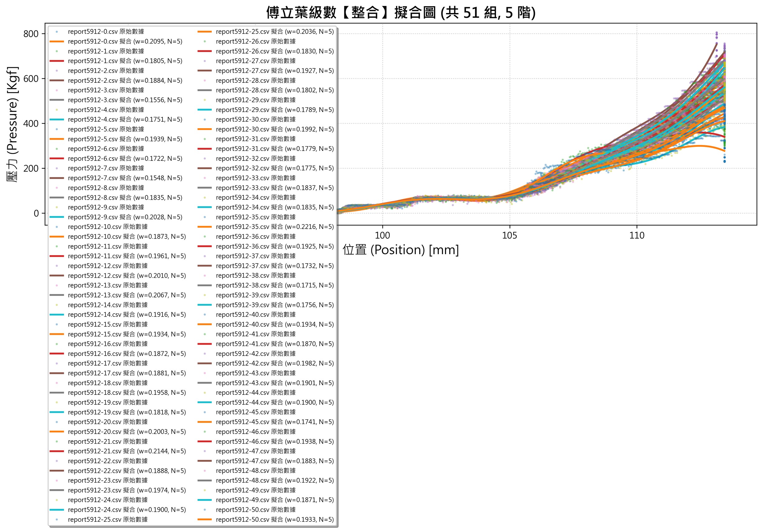The image size is (763, 532).
Task: Click legend entry report5912-25.csv 原始數據 at bottom left
Action: click(107, 520)
